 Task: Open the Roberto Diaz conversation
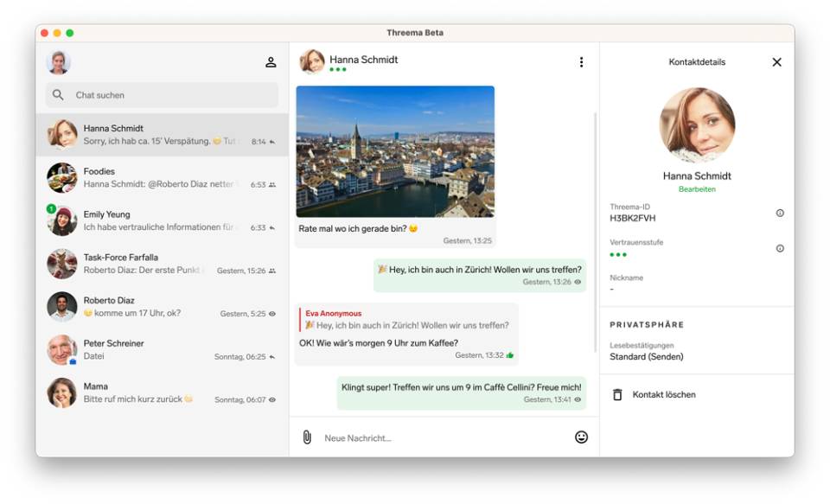tap(162, 307)
